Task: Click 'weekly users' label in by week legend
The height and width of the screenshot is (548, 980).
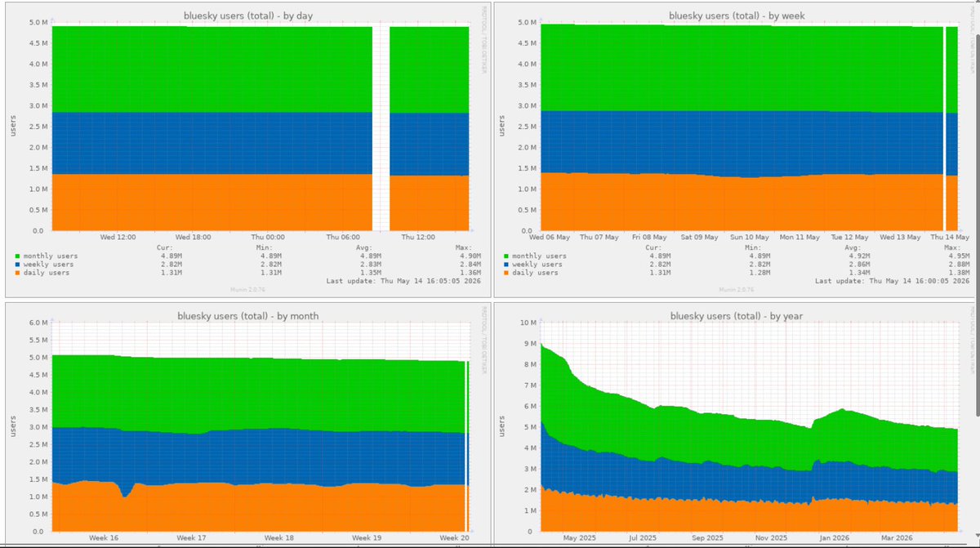Action: coord(539,265)
